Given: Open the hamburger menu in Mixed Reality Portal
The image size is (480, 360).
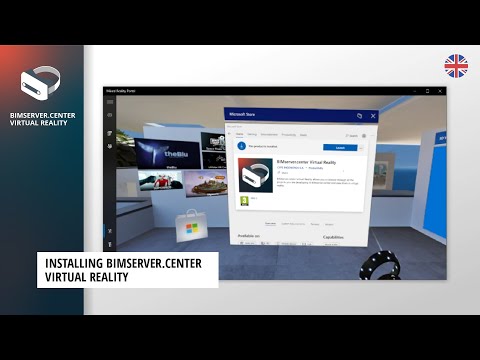Looking at the screenshot, I should pos(110,102).
